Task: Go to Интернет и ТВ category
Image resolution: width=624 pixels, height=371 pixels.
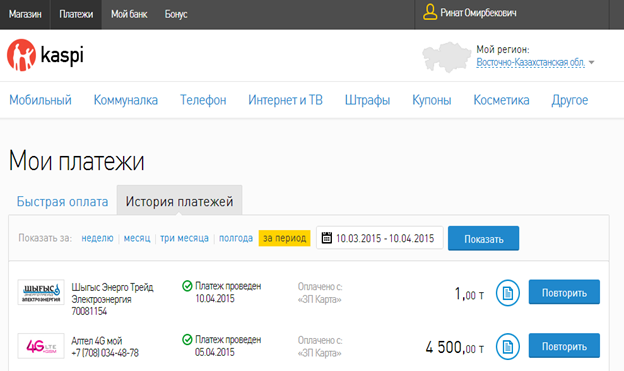Action: pyautogui.click(x=285, y=100)
